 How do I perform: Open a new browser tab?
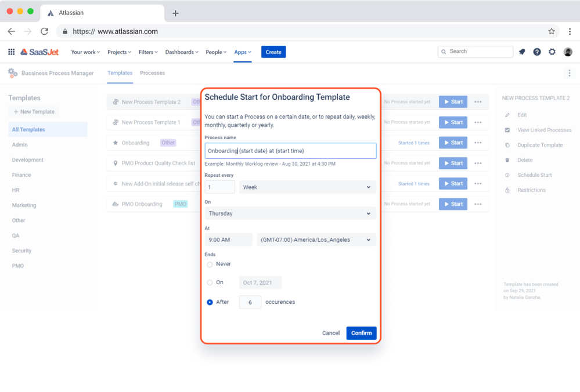coord(176,13)
